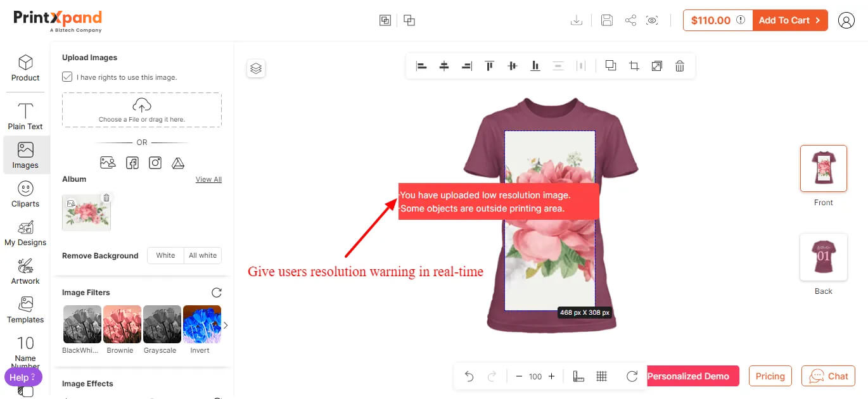Click the crop tool icon
Viewport: 868px width, 399px height.
click(x=634, y=66)
